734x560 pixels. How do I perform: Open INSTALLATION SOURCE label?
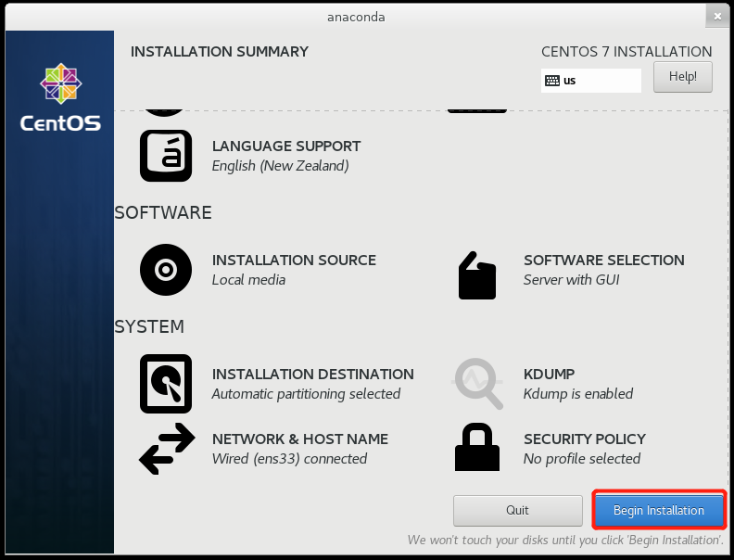pos(294,261)
